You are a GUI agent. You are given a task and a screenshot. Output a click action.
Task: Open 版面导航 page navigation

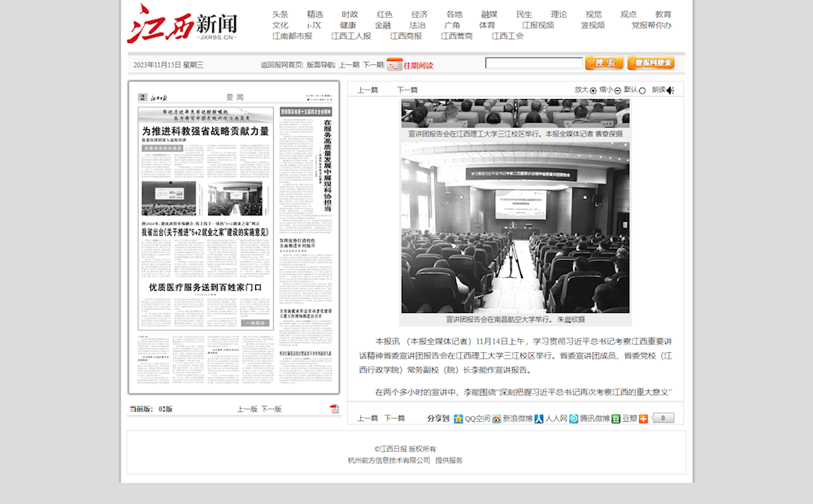click(320, 65)
